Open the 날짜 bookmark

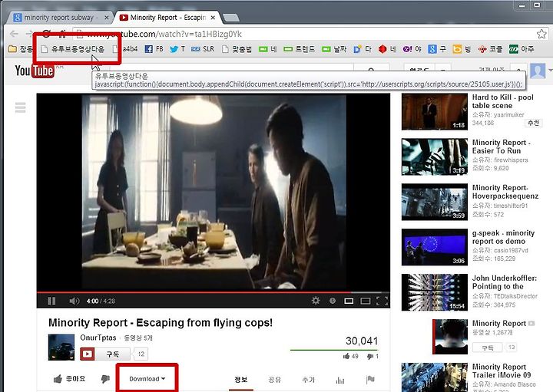334,49
